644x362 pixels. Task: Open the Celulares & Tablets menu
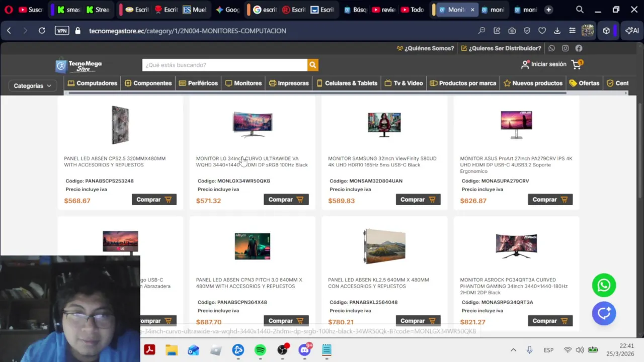[347, 83]
